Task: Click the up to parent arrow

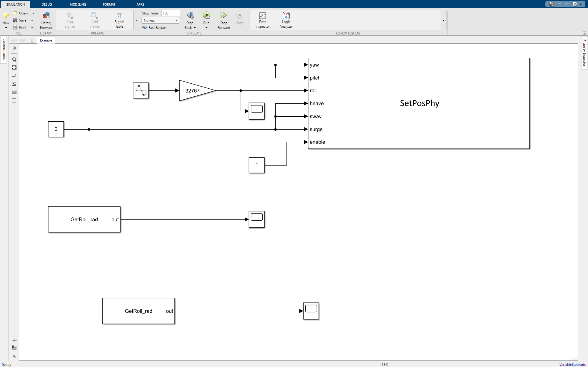Action: point(32,40)
